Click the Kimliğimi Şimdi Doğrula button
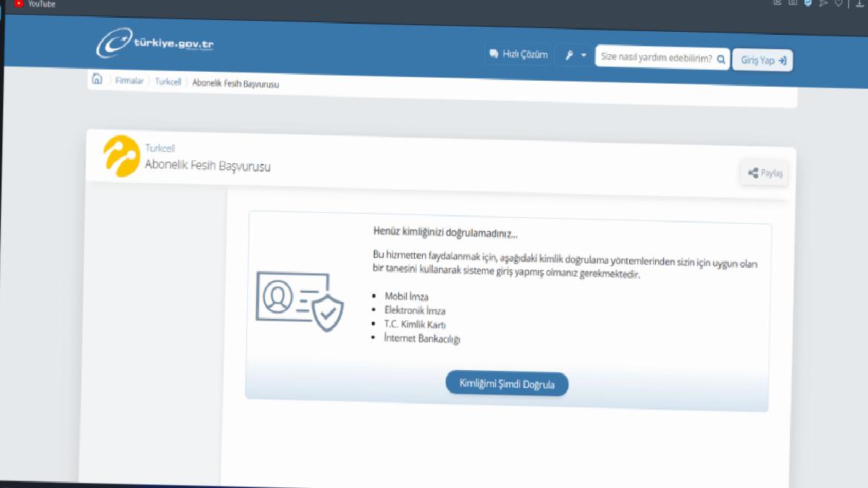Viewport: 868px width, 488px height. [x=507, y=384]
